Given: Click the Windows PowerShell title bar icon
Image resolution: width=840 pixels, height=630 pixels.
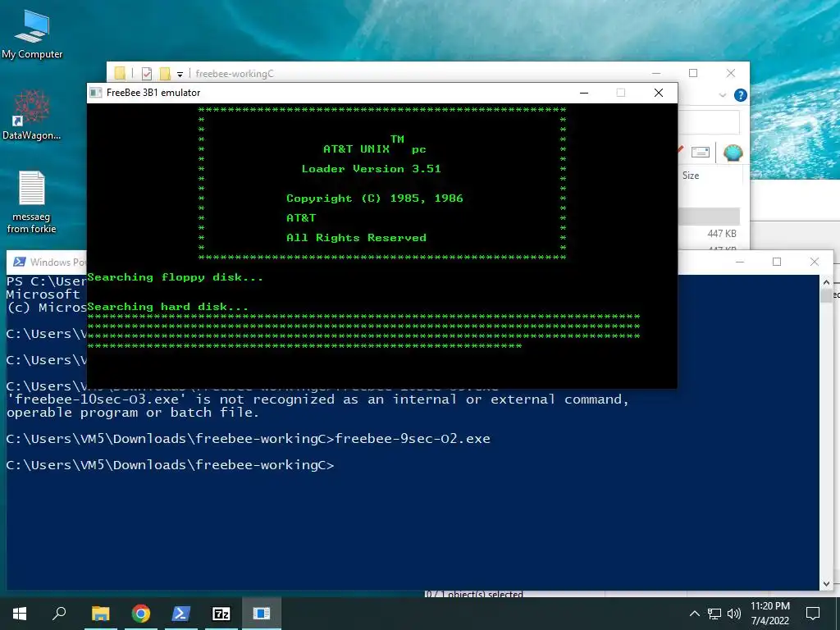Looking at the screenshot, I should click(20, 262).
